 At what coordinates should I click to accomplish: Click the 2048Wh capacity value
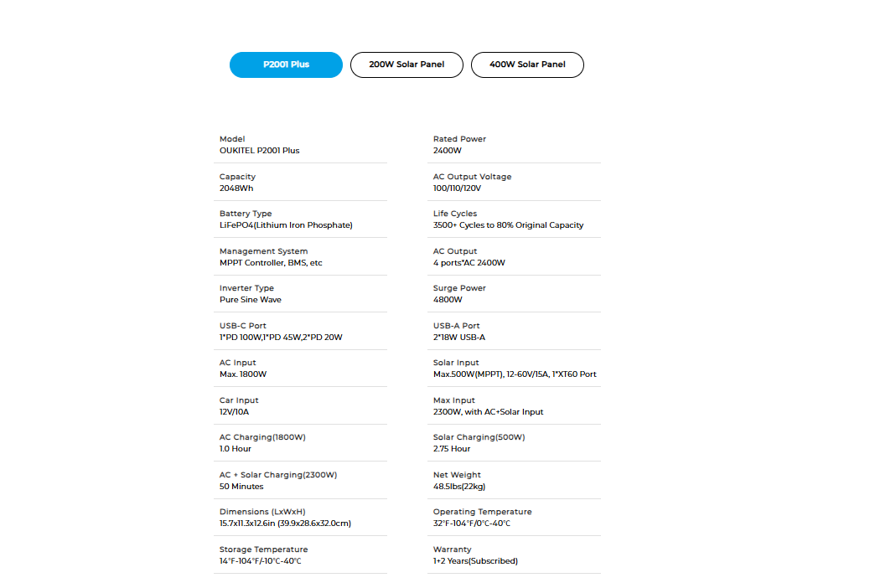236,188
